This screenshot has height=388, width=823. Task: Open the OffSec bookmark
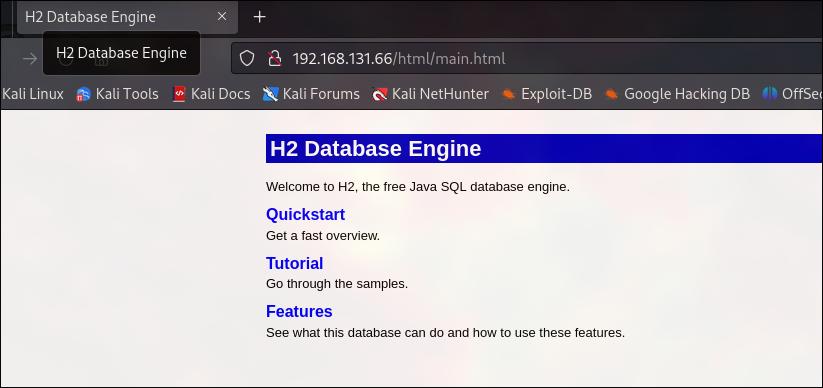[x=793, y=94]
